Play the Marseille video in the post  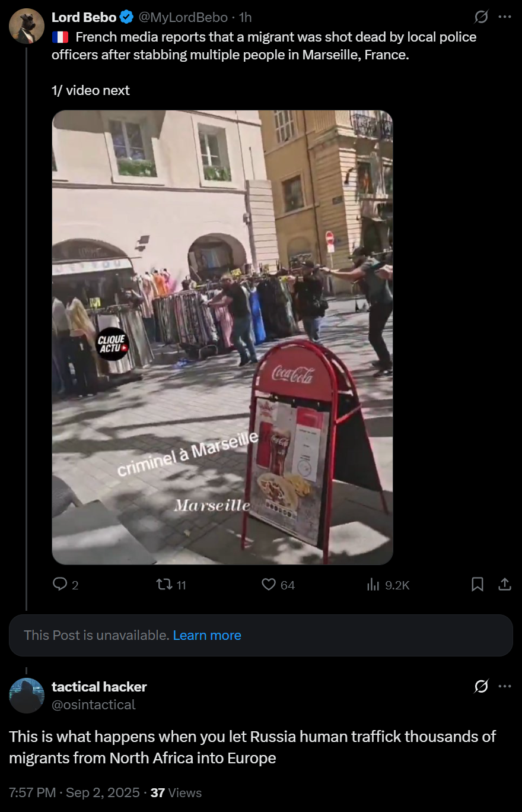click(222, 337)
